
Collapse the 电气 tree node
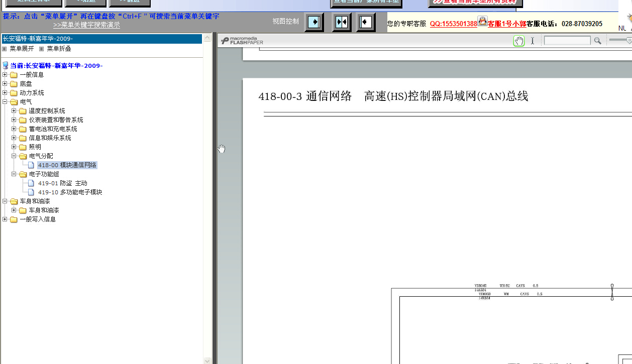coord(5,102)
